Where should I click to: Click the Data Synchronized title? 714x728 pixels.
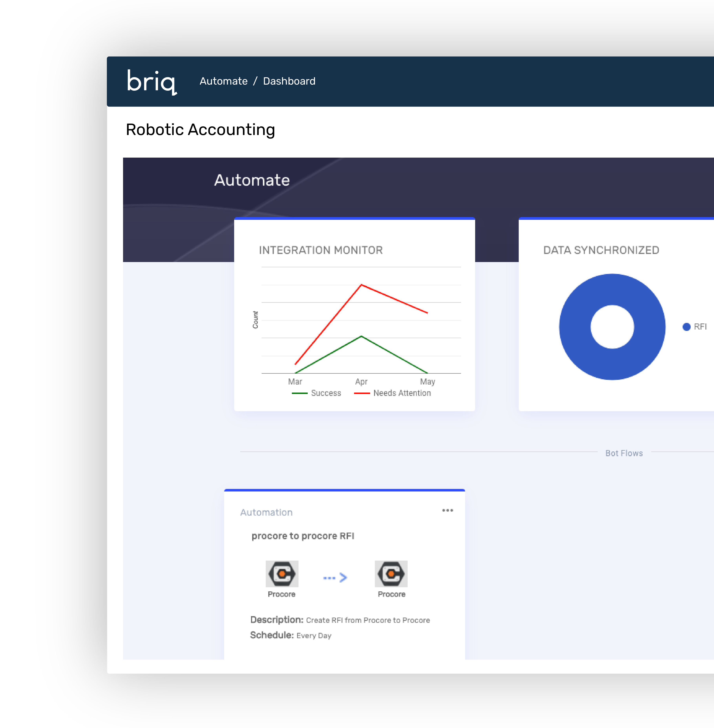pyautogui.click(x=601, y=250)
